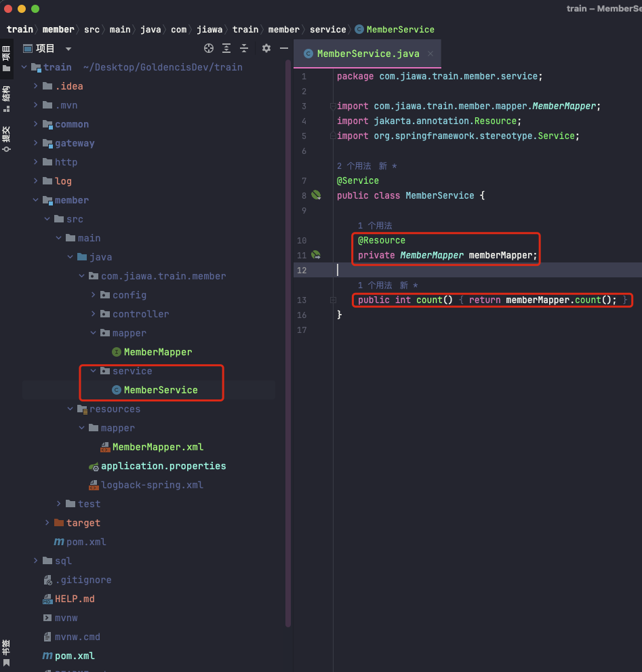The height and width of the screenshot is (672, 642).
Task: Click the collapse all tree icon
Action: [244, 48]
